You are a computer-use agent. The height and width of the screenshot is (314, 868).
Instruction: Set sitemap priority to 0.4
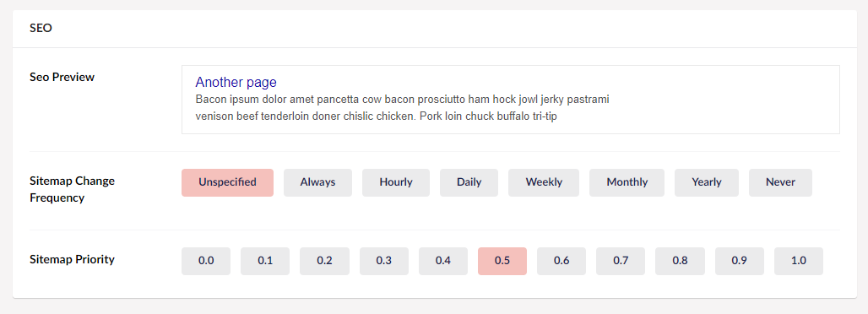pyautogui.click(x=442, y=262)
